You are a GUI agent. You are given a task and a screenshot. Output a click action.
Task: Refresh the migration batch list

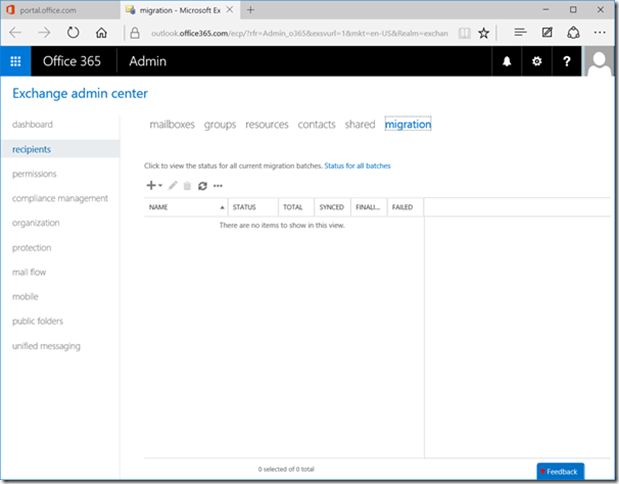click(x=203, y=185)
